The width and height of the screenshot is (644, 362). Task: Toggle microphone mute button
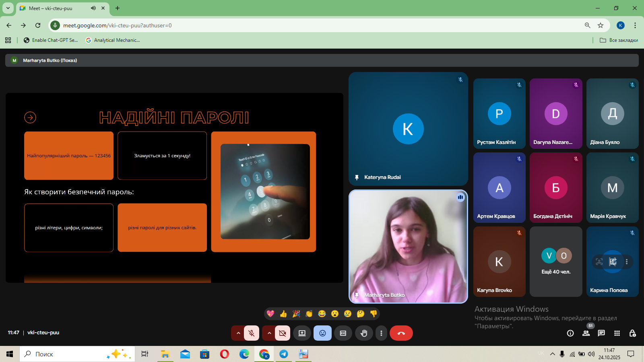(x=252, y=333)
